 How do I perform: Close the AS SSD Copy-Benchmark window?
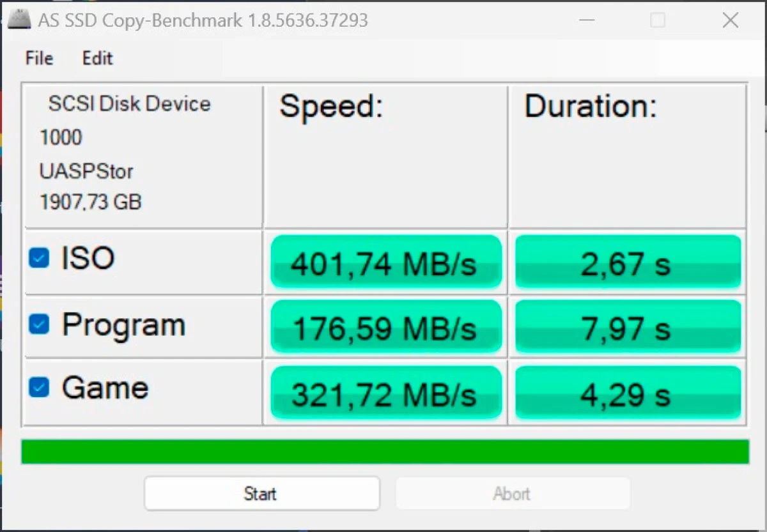click(x=731, y=20)
